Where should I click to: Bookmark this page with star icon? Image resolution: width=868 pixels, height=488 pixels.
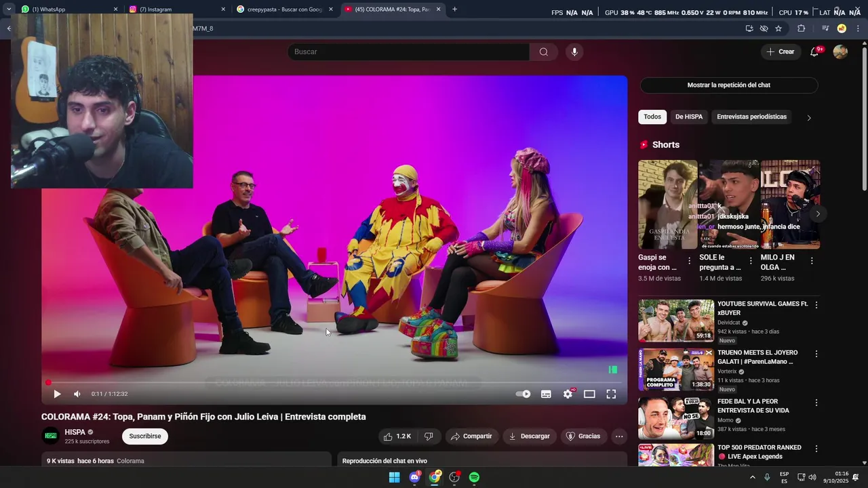778,28
